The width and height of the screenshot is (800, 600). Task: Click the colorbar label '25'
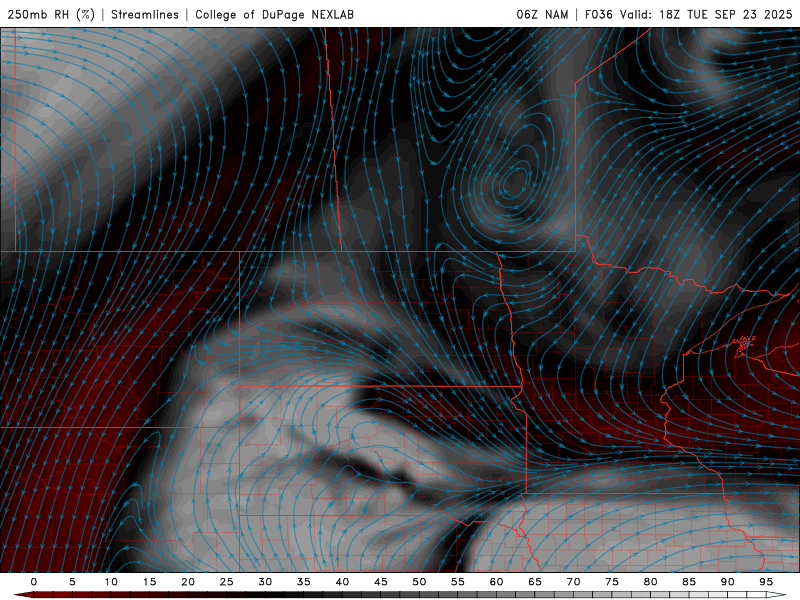point(227,582)
